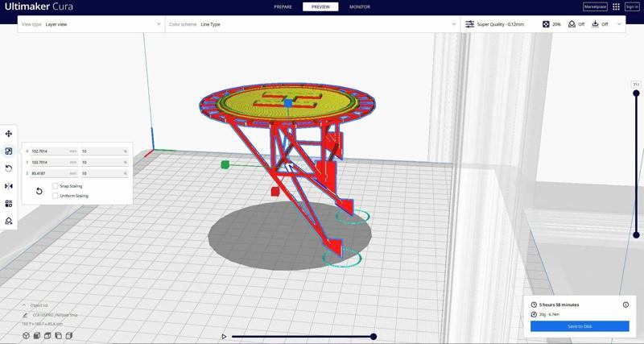This screenshot has height=344, width=644.
Task: Click the path simulation slider handle
Action: (x=374, y=337)
